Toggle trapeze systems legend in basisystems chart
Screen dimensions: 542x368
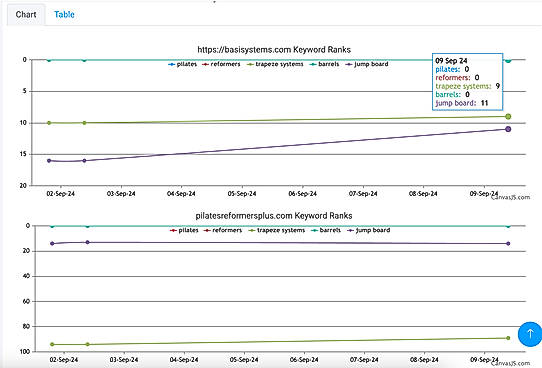click(275, 64)
